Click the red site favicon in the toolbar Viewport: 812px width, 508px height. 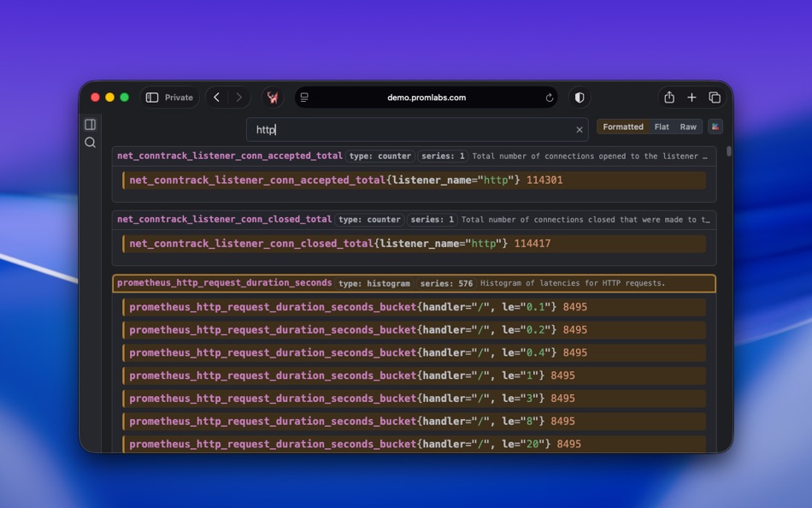273,97
